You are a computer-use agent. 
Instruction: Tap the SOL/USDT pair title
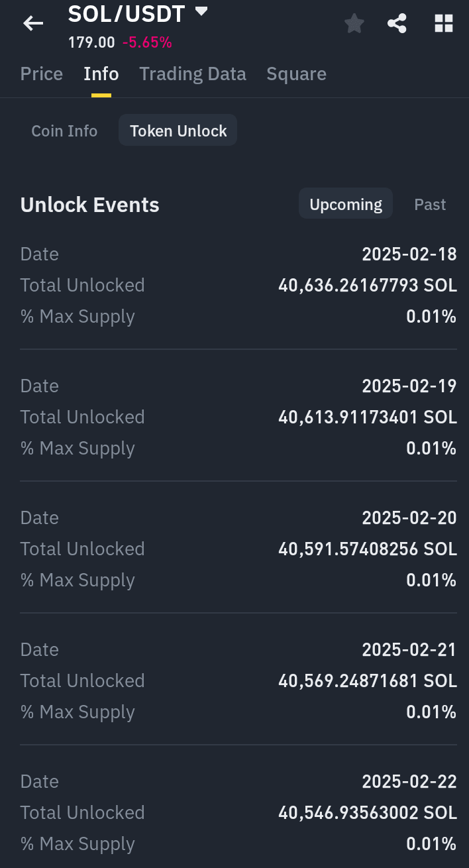click(126, 13)
